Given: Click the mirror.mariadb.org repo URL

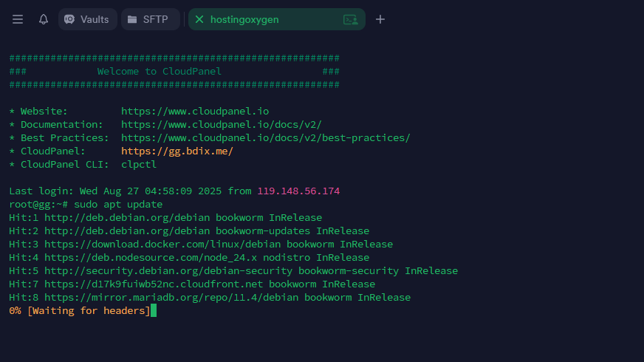Looking at the screenshot, I should (x=171, y=298).
